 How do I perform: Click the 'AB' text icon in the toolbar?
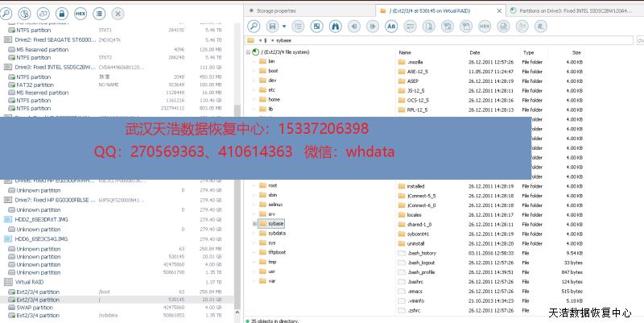[391, 26]
